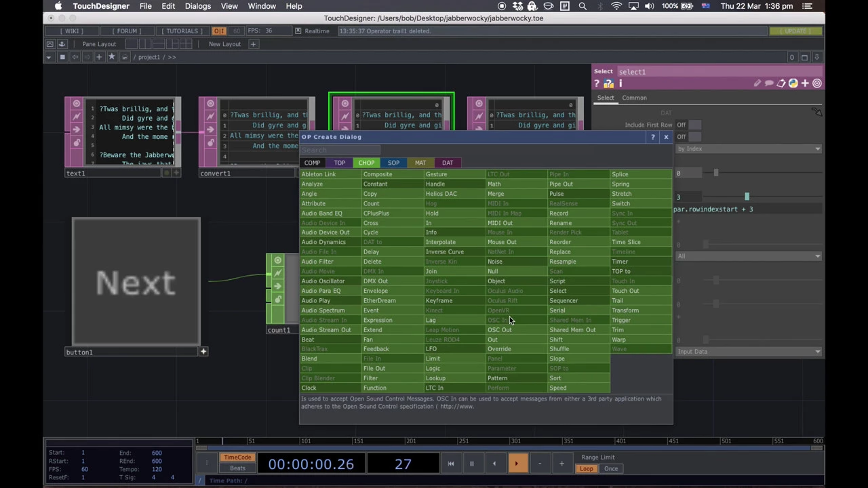The width and height of the screenshot is (868, 488).
Task: Click the bypass arrow icon on text1 node
Action: 76,129
